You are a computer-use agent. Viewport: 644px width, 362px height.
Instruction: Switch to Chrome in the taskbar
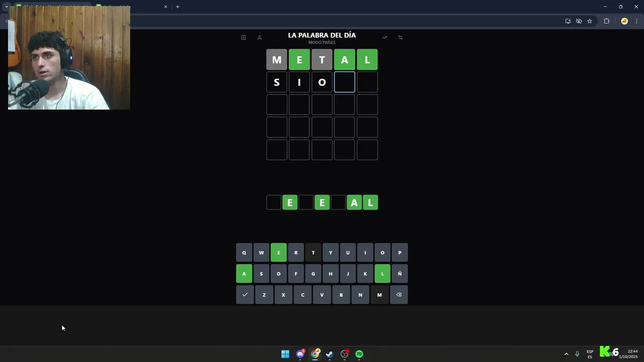(x=315, y=354)
